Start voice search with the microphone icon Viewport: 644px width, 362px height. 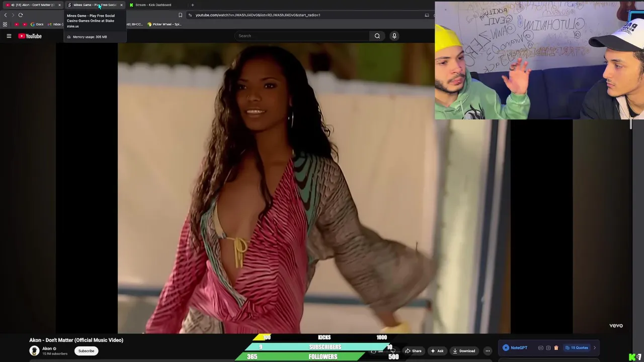tap(394, 36)
